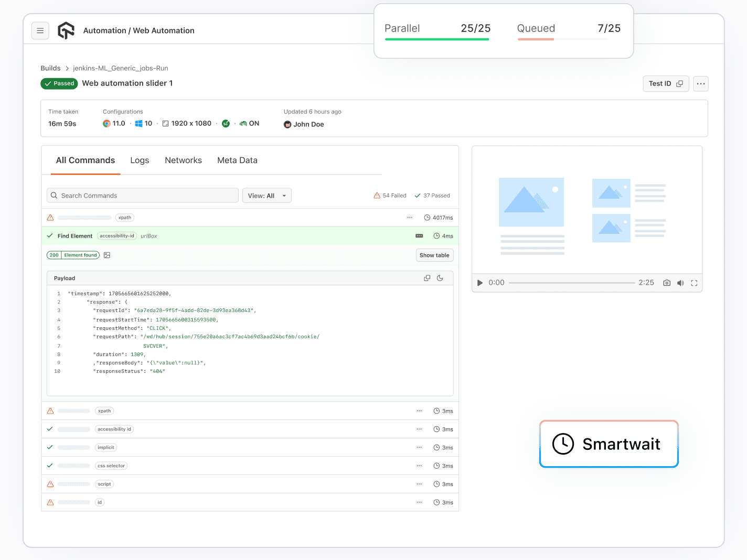The width and height of the screenshot is (747, 560).
Task: Navigate back using Builds breadcrumb link
Action: point(50,68)
